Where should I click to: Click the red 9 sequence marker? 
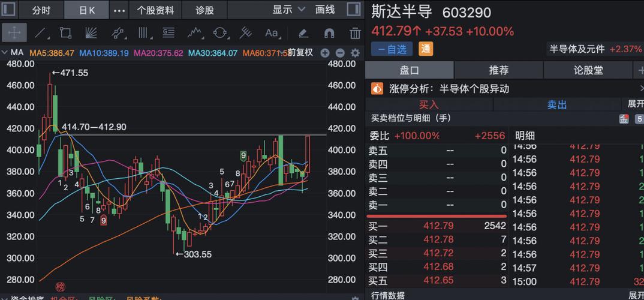[104, 221]
